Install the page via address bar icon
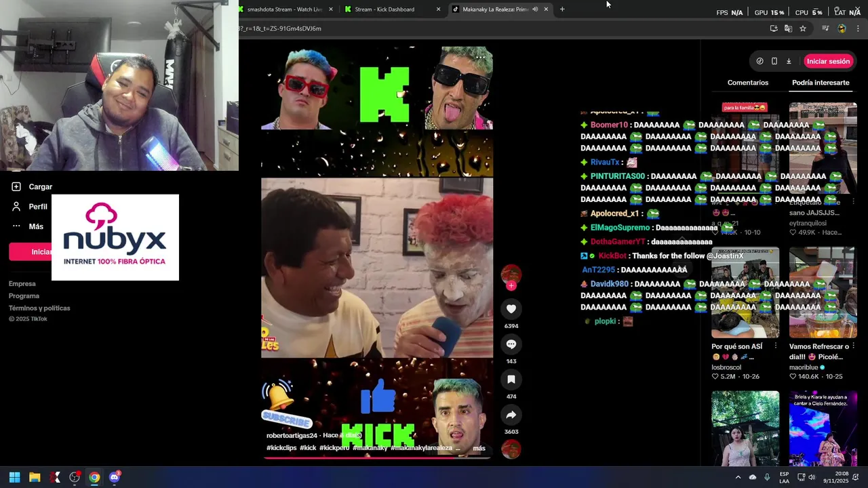The image size is (868, 488). 774,28
